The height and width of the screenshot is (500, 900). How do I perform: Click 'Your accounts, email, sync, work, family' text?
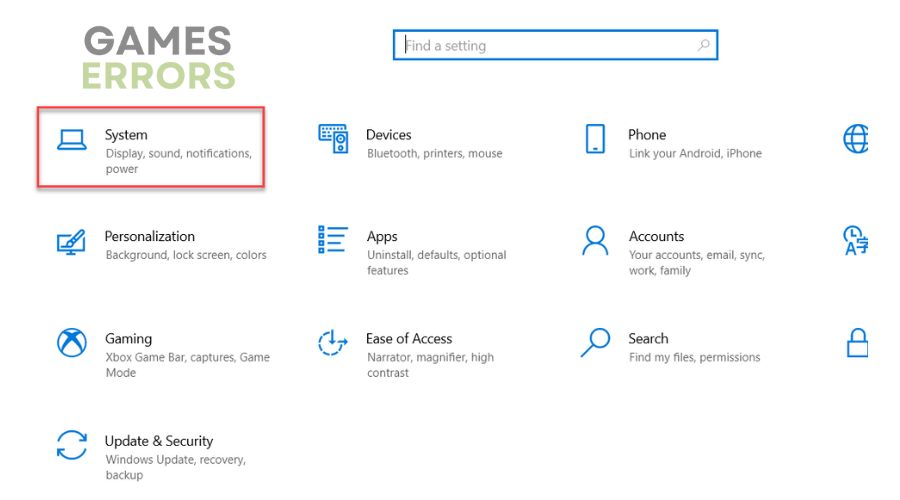(697, 262)
